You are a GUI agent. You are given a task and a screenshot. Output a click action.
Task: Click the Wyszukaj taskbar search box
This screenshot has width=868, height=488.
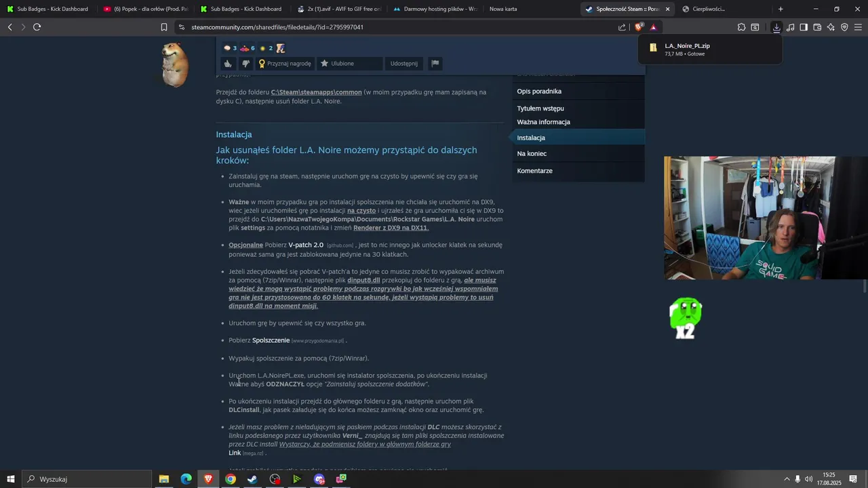87,479
